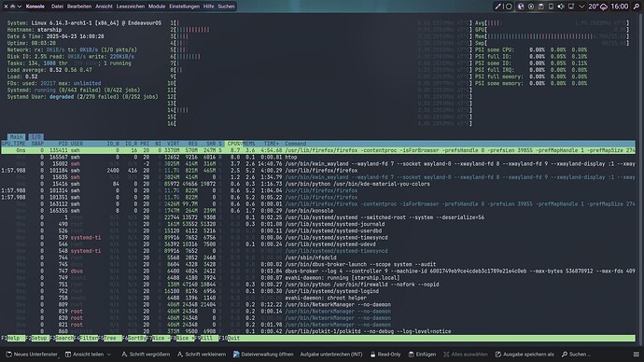
Task: Select the avahi-daemon: chroot helper row
Action: [x=318, y=298]
